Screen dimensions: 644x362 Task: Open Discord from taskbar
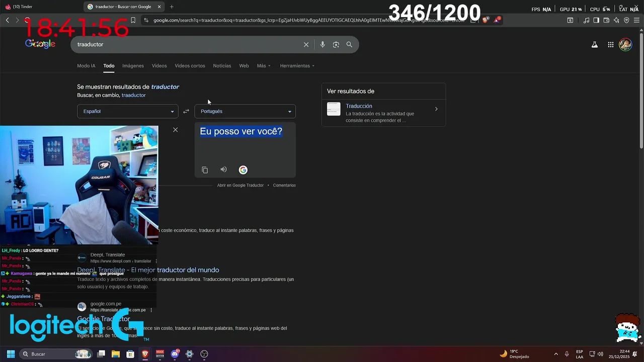[175, 354]
